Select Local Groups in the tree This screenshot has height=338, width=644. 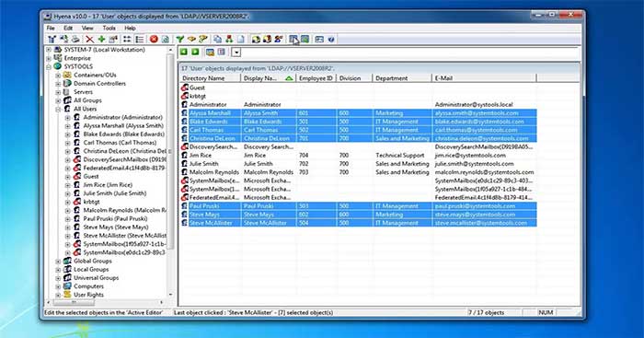91,269
